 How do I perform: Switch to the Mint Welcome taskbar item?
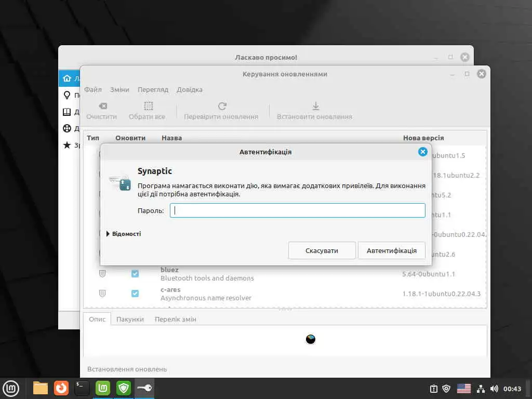coord(103,388)
